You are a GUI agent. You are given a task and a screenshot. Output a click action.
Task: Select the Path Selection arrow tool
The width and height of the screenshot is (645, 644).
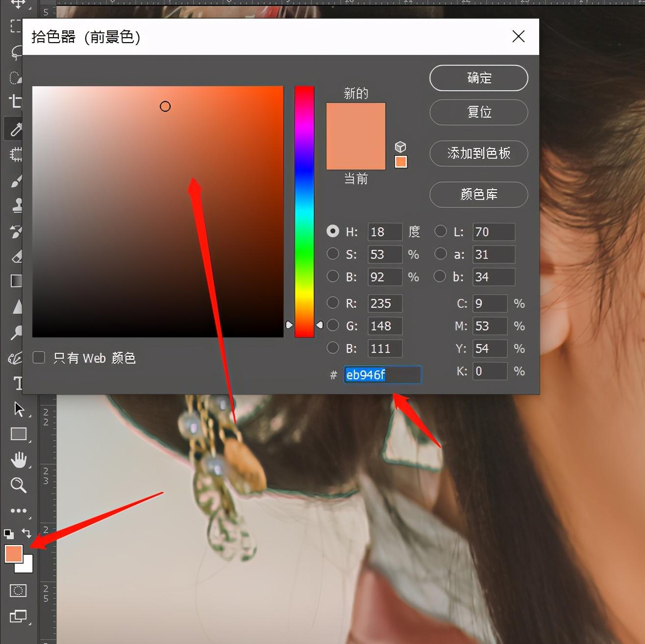pyautogui.click(x=19, y=409)
